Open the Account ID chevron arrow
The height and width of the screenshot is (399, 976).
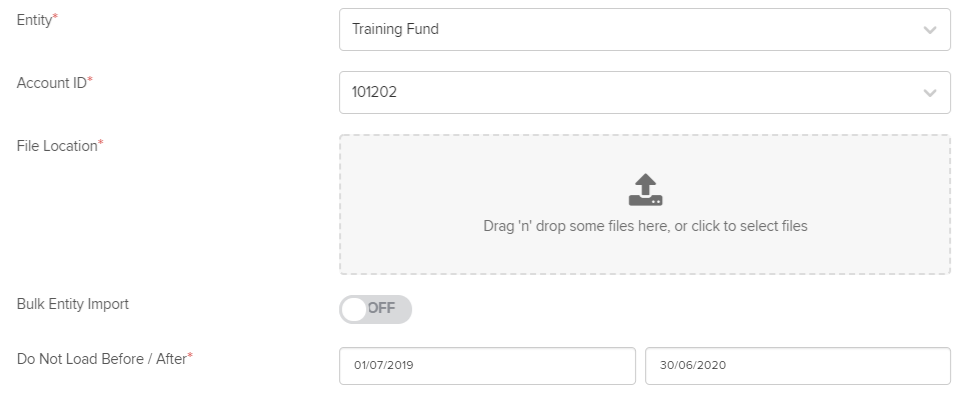(x=930, y=93)
